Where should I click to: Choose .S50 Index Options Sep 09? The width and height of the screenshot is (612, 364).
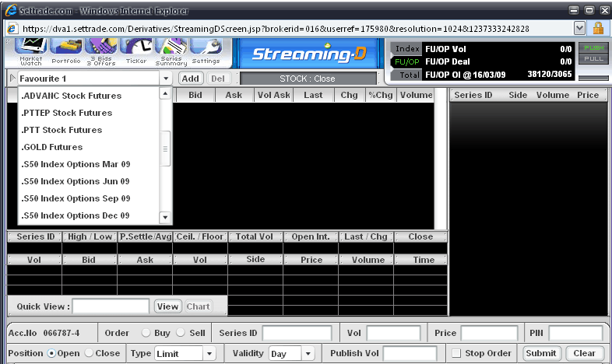(x=89, y=198)
